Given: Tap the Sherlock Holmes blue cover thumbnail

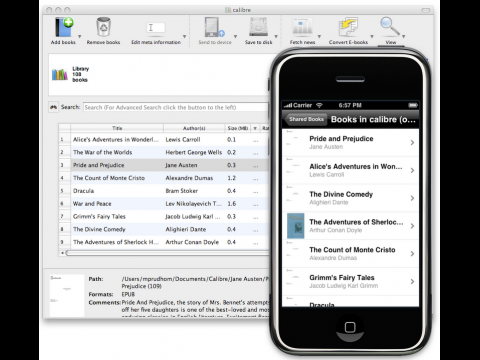Looking at the screenshot, I should point(296,226).
